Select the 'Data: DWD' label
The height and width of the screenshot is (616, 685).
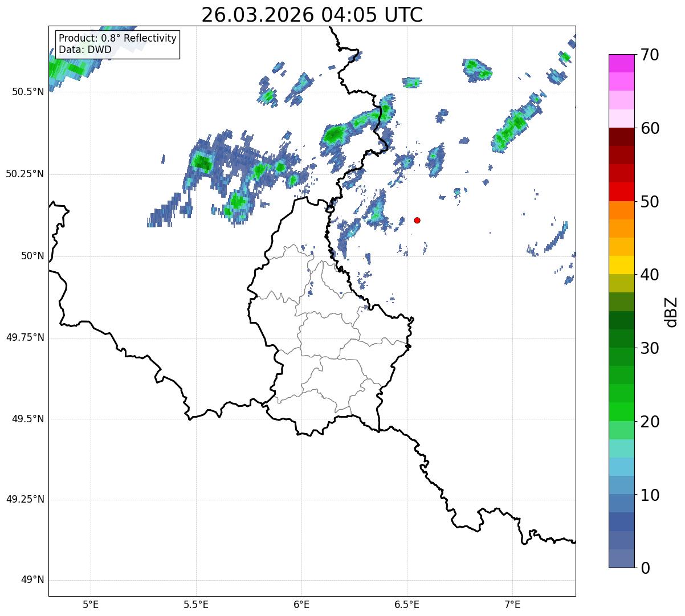[85, 50]
